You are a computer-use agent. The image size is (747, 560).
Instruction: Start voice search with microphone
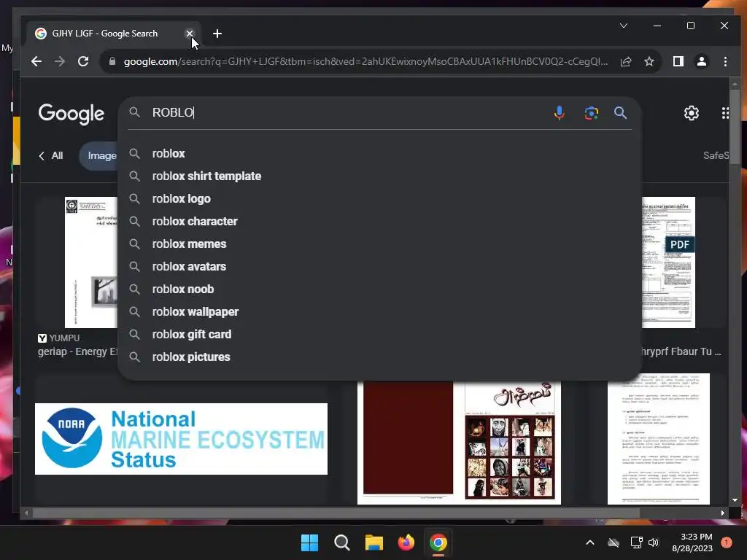(x=560, y=113)
